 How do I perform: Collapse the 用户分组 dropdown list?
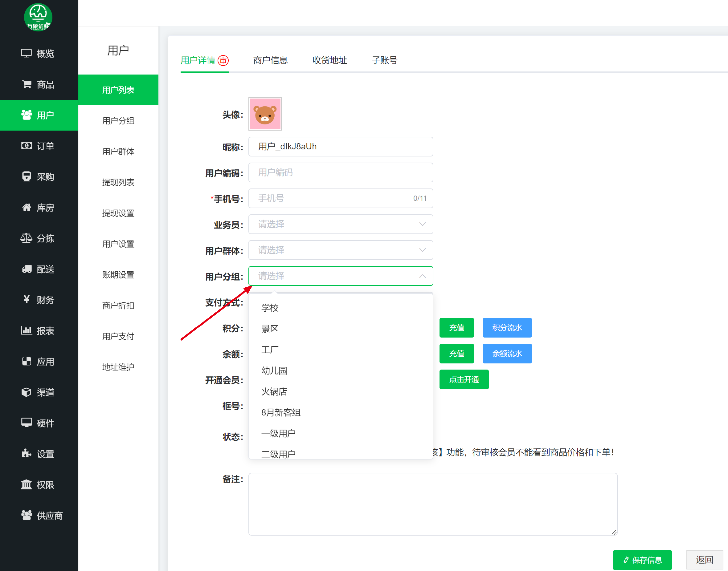pos(340,276)
